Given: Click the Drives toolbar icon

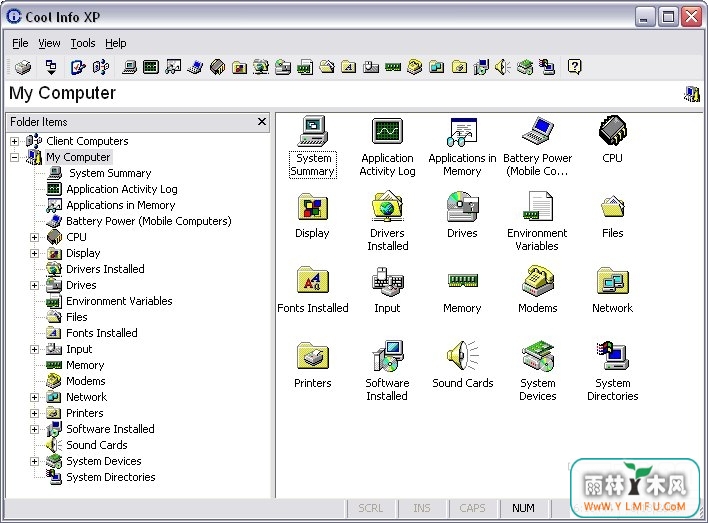Looking at the screenshot, I should pos(283,67).
